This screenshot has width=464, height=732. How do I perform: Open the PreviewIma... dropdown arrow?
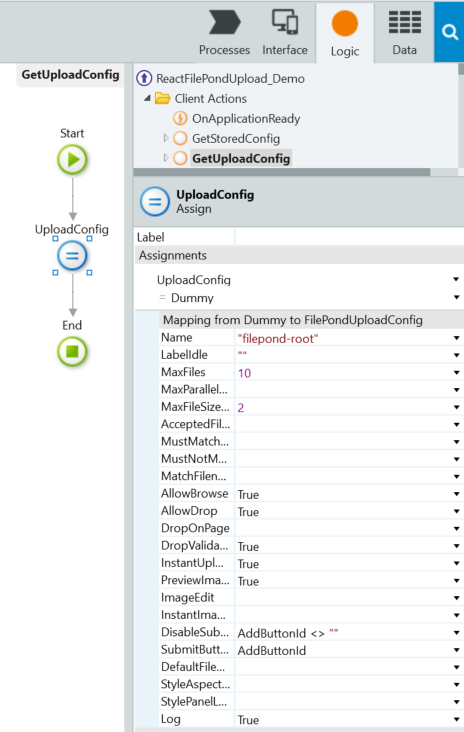(456, 580)
